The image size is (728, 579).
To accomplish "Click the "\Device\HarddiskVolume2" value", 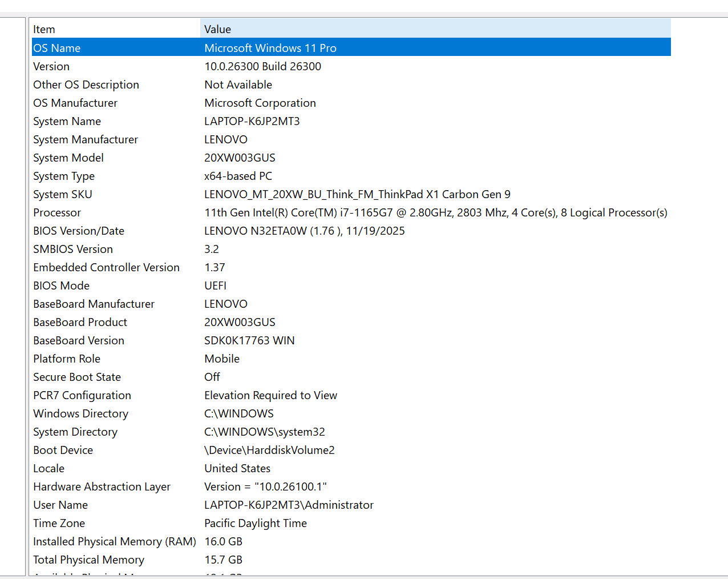I will [269, 450].
